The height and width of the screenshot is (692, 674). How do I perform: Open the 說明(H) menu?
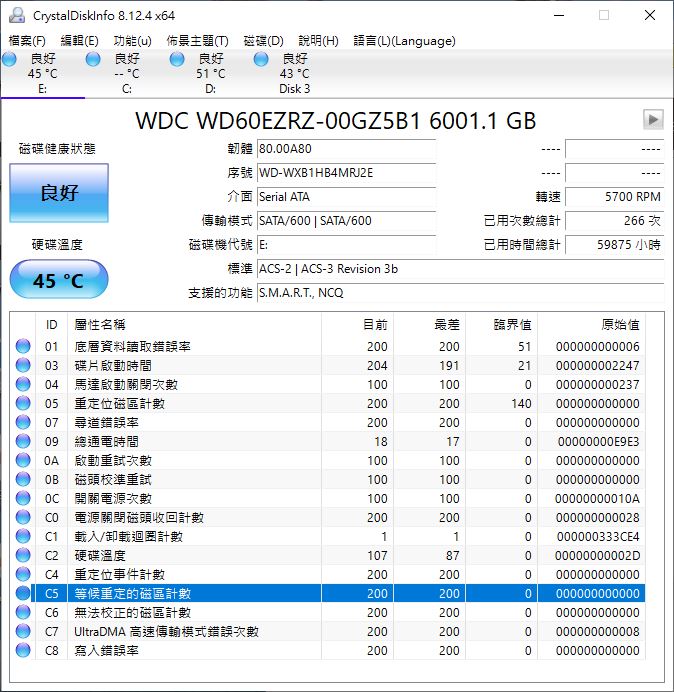click(x=318, y=41)
